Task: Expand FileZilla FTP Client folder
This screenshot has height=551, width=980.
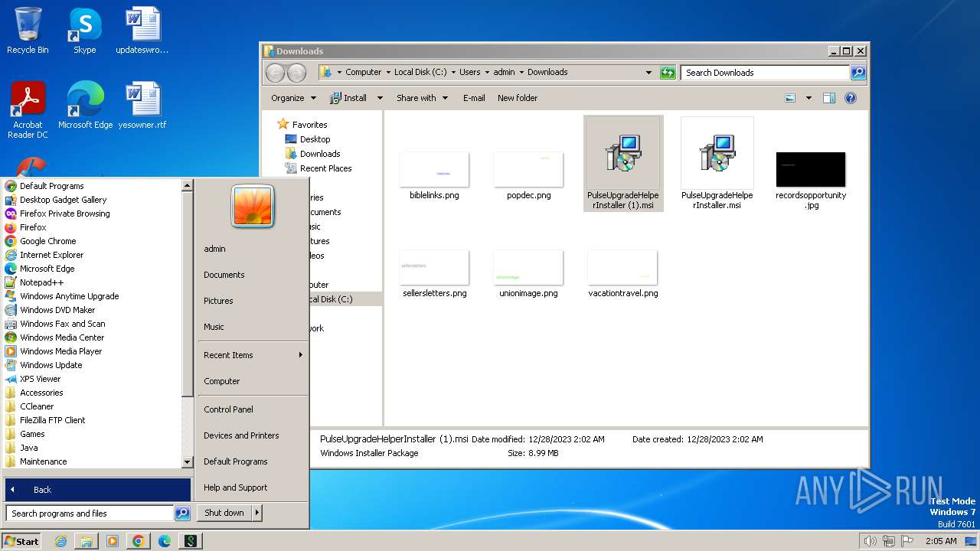Action: [52, 420]
